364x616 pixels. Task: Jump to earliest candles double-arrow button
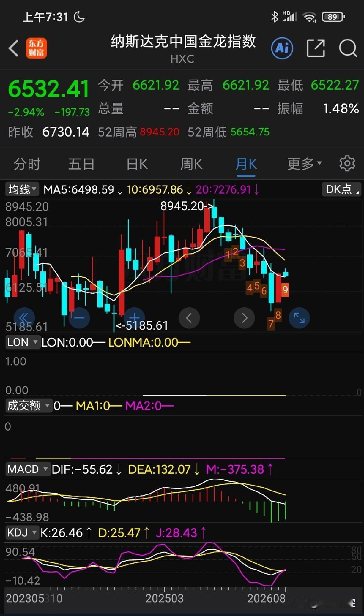click(24, 318)
